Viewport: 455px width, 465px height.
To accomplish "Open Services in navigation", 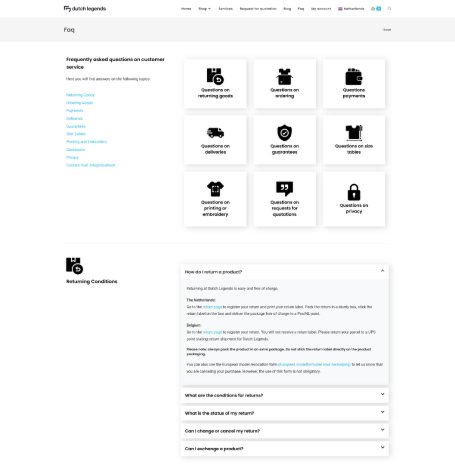I will click(226, 9).
